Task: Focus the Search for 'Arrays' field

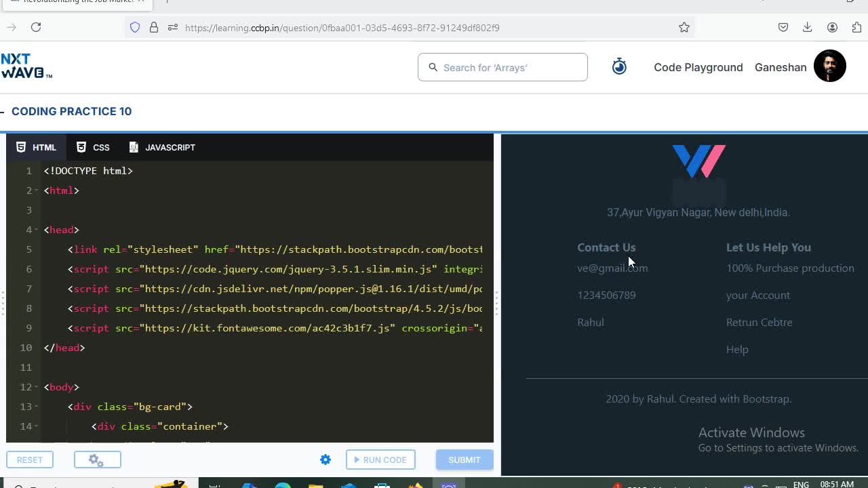Action: 502,67
